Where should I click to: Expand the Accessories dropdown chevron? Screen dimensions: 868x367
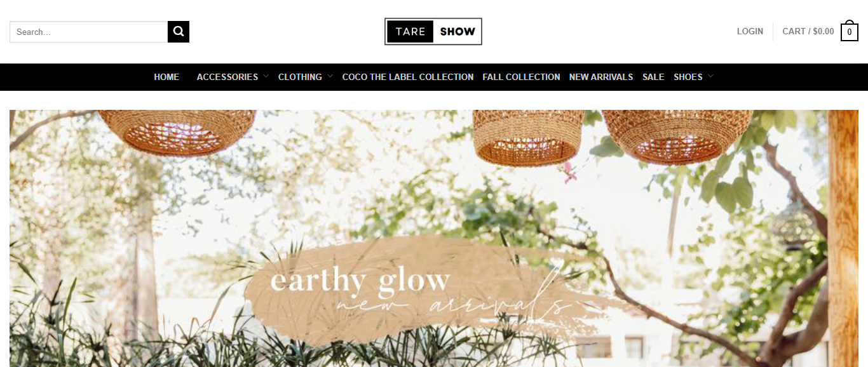pyautogui.click(x=266, y=76)
